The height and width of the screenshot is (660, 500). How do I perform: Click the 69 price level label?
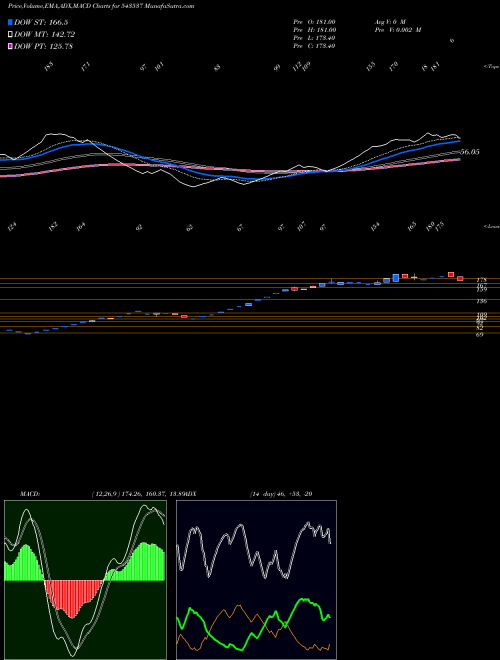[480, 335]
